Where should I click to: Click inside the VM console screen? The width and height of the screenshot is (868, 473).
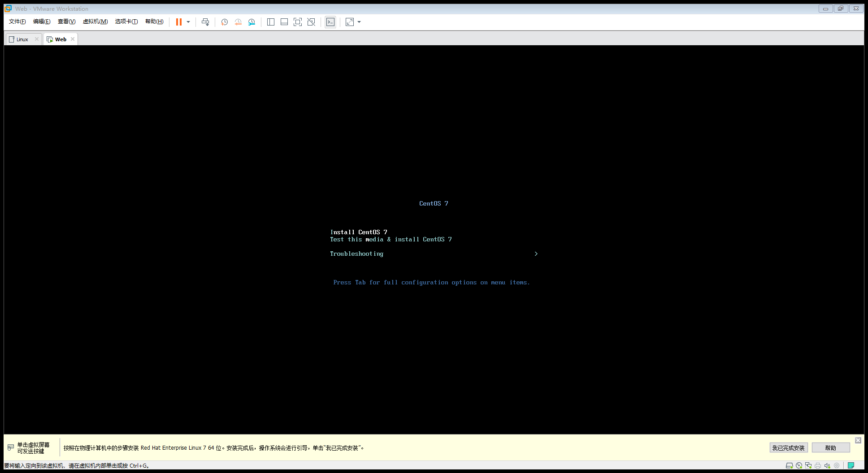[434, 240]
